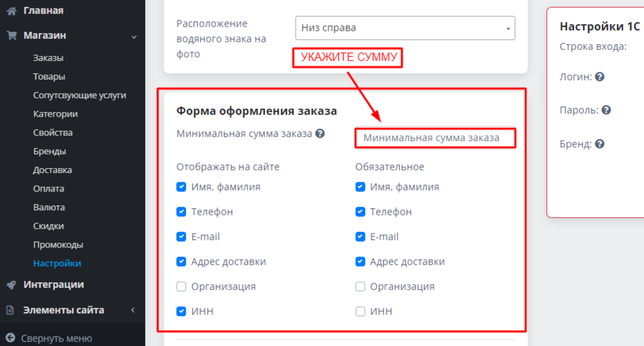Uncheck Телефон in Отображать на сайте column

[x=181, y=212]
